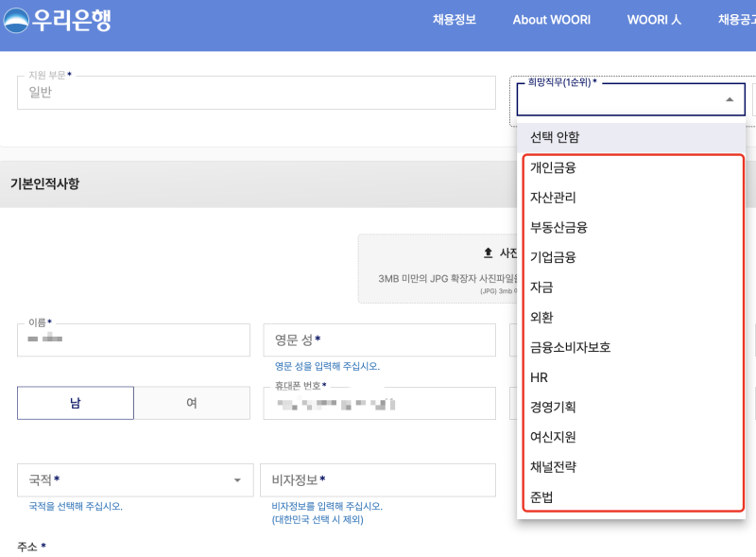Image resolution: width=756 pixels, height=557 pixels.
Task: Open the About WOORI menu
Action: click(x=552, y=20)
